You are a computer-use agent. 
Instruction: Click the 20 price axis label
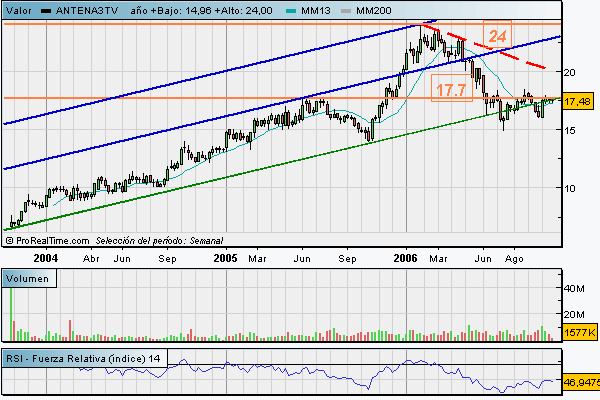(x=569, y=72)
